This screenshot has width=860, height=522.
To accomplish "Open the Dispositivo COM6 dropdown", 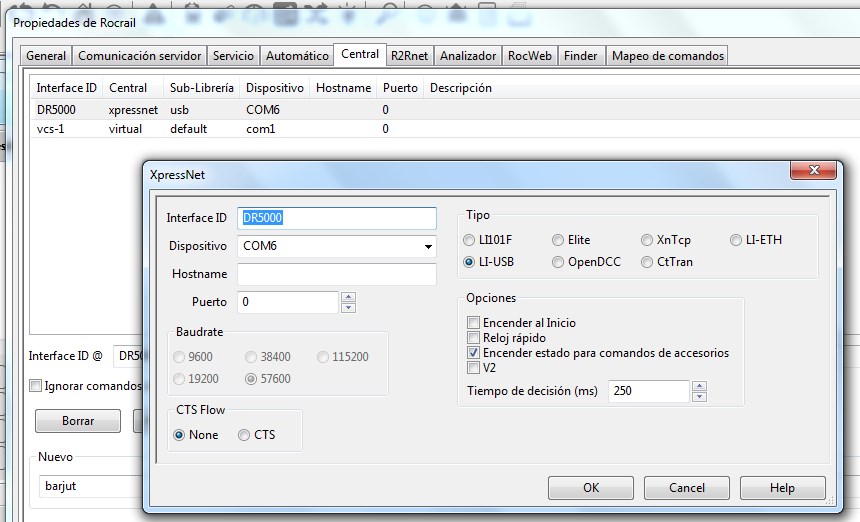I will click(x=428, y=246).
